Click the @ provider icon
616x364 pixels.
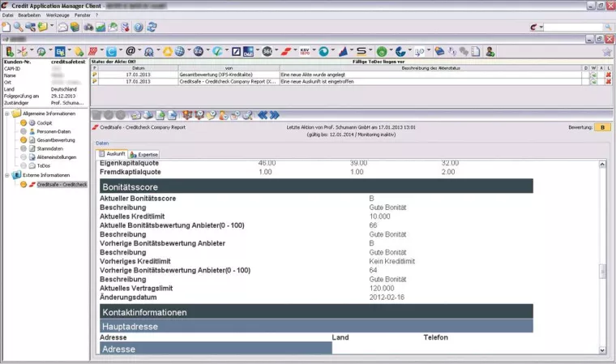[x=130, y=51]
